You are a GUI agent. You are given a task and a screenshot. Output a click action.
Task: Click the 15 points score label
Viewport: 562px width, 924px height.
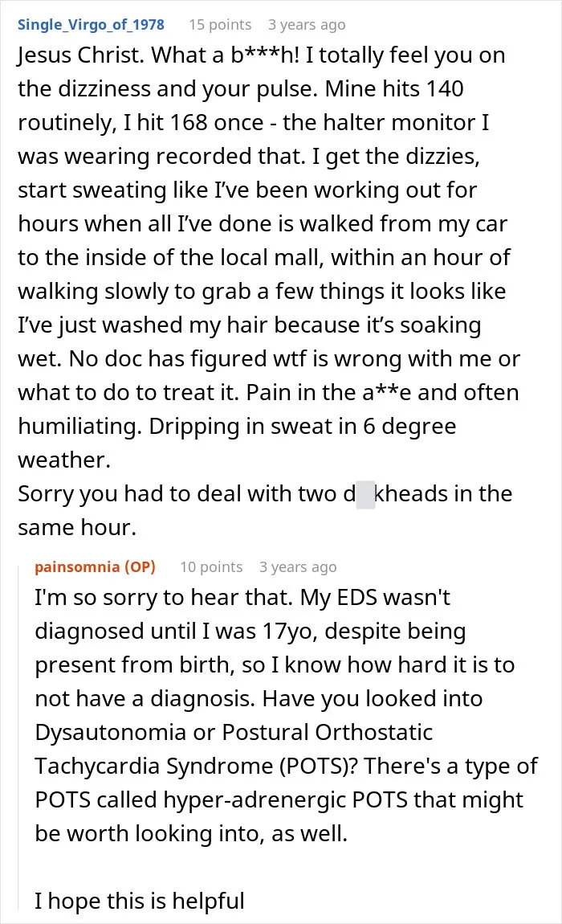[220, 25]
